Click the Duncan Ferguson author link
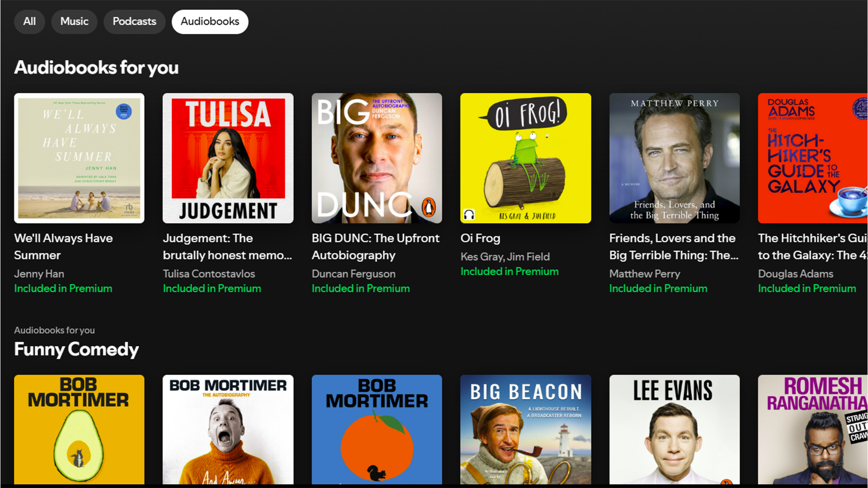 tap(354, 274)
